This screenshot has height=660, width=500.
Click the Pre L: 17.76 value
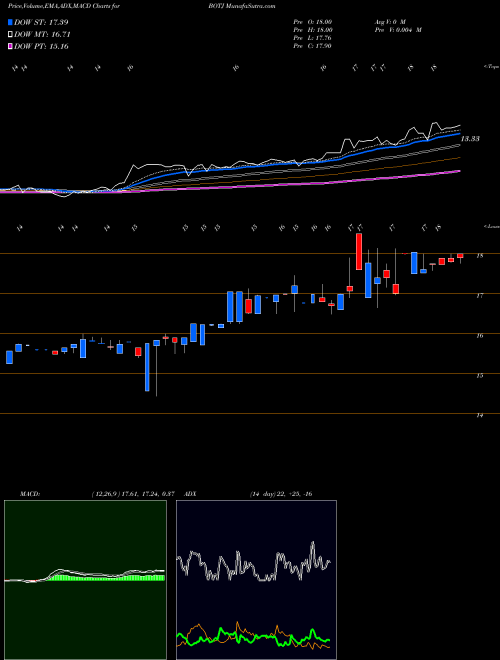tap(313, 38)
